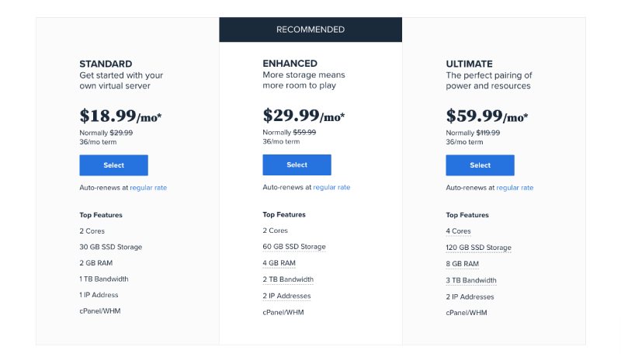This screenshot has height=364, width=621.
Task: Click the $18.99/mo price text
Action: coord(120,116)
